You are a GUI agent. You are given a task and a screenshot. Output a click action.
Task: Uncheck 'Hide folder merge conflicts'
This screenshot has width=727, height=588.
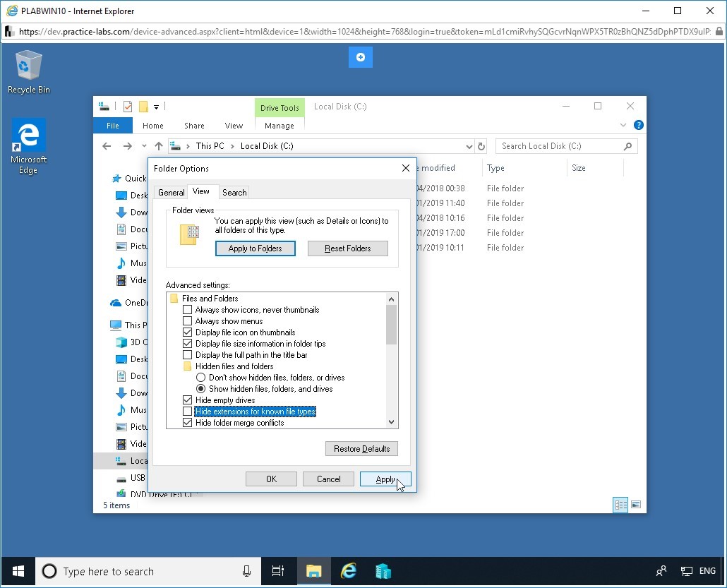[x=187, y=422]
